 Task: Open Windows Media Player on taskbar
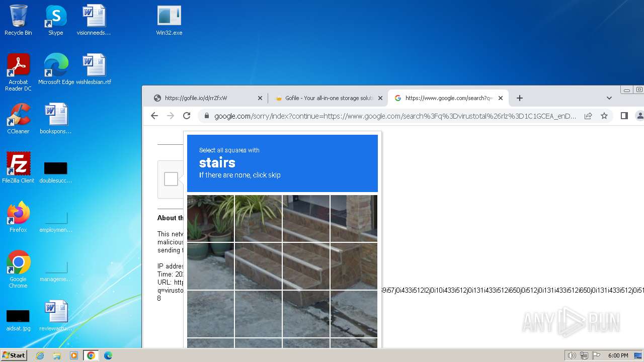pyautogui.click(x=73, y=355)
